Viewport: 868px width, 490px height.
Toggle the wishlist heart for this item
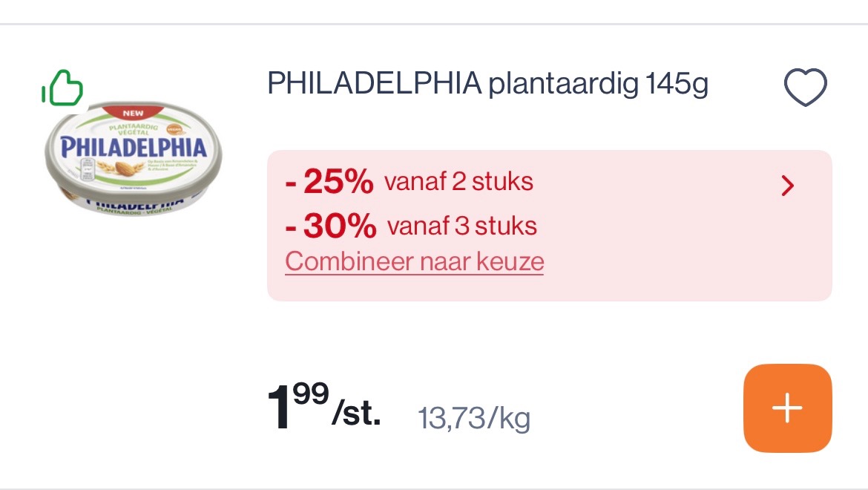(805, 86)
